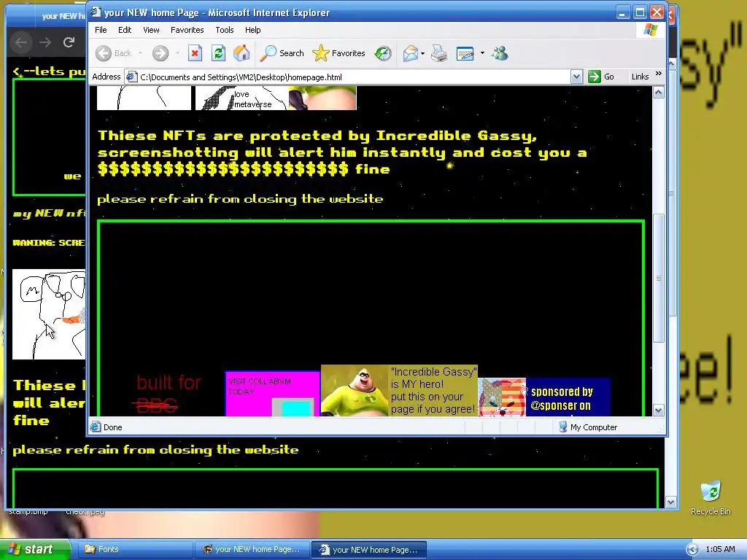Click the Links toolbar label

[640, 77]
